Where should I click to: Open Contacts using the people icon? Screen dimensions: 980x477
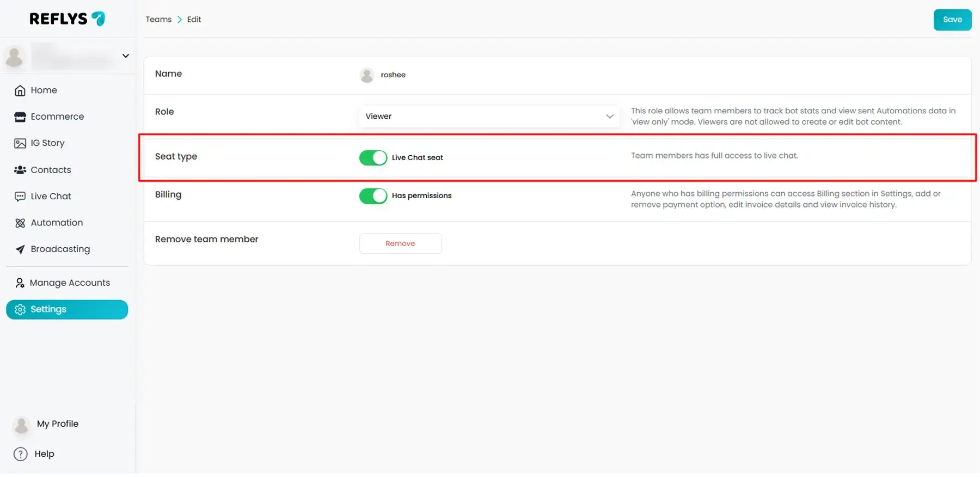(20, 170)
